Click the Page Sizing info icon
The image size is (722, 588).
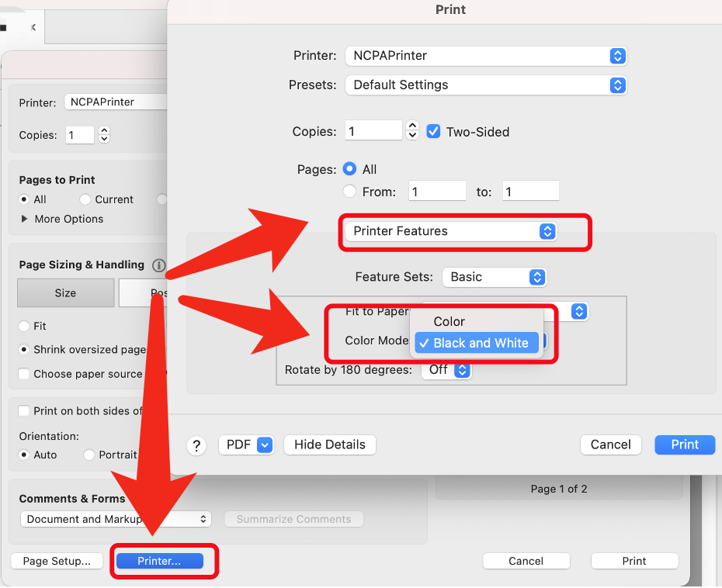[x=159, y=265]
